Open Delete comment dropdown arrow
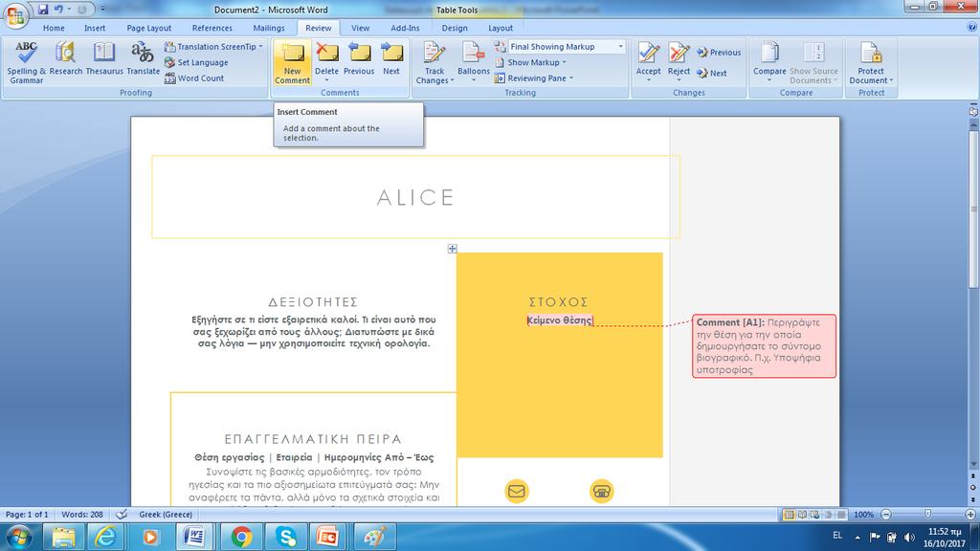This screenshot has height=551, width=980. (326, 80)
